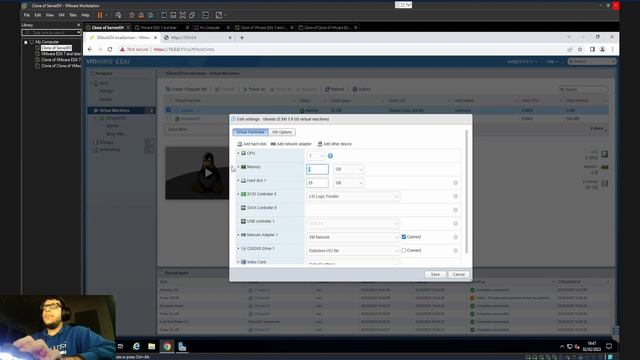640x360 pixels.
Task: Click the browser bookmark star icon
Action: pos(580,49)
